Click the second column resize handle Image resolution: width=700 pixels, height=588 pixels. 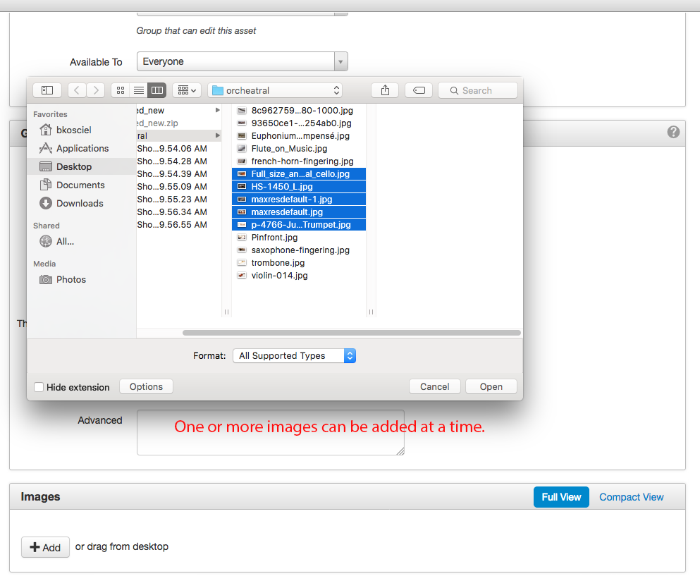pyautogui.click(x=371, y=312)
